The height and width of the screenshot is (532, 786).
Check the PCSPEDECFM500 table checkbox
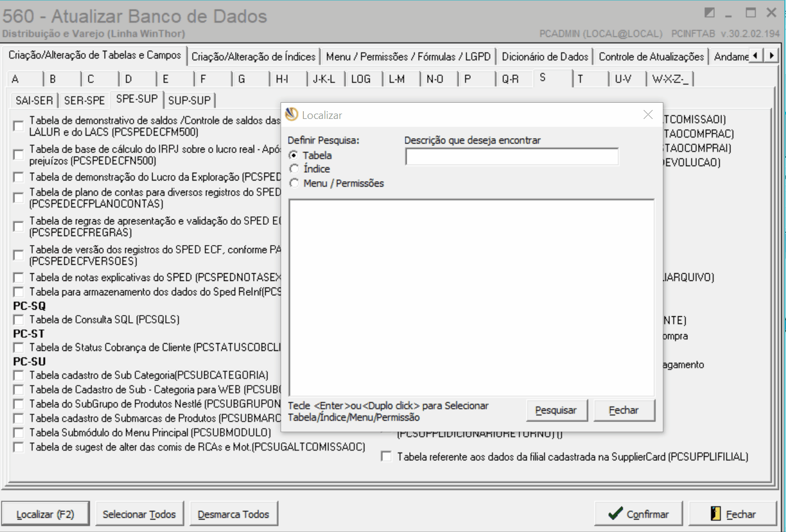19,126
